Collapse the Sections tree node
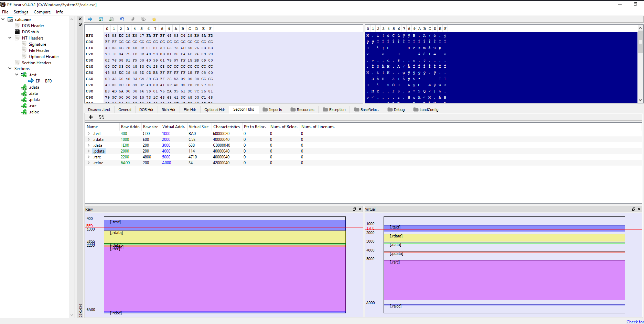Screen dimensions: 644x324 10,68
